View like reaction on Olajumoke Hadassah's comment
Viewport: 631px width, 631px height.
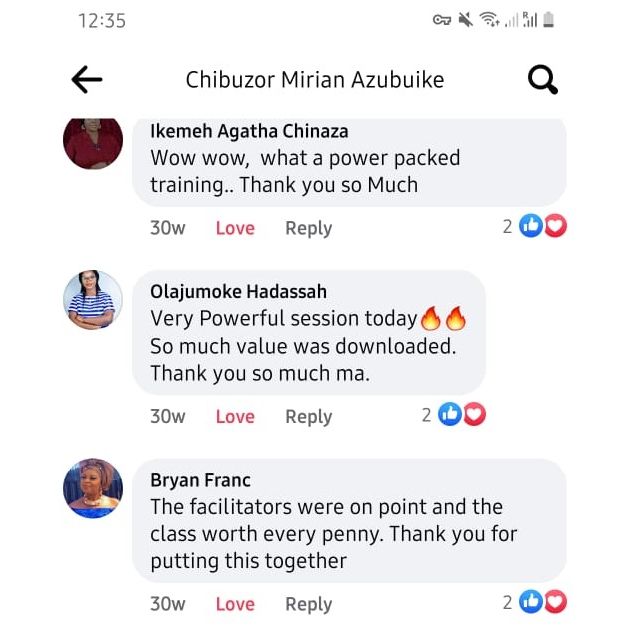[x=450, y=414]
